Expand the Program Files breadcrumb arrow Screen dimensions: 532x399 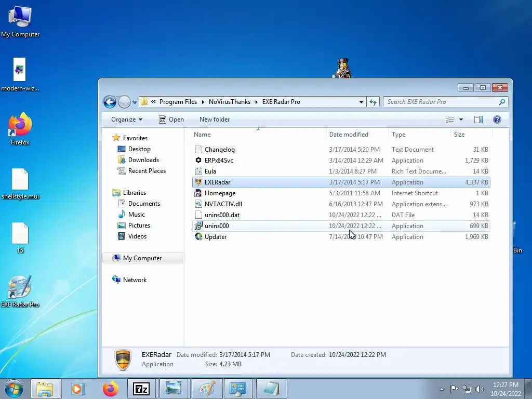pos(203,102)
